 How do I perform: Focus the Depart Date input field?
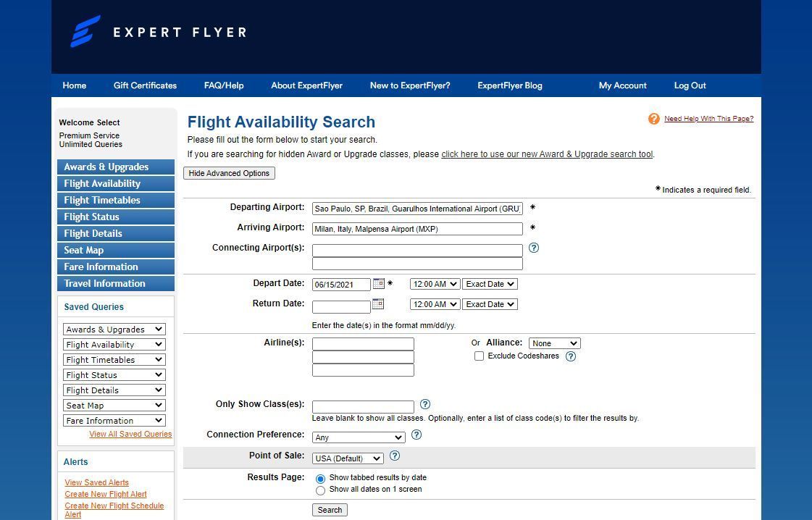point(341,285)
